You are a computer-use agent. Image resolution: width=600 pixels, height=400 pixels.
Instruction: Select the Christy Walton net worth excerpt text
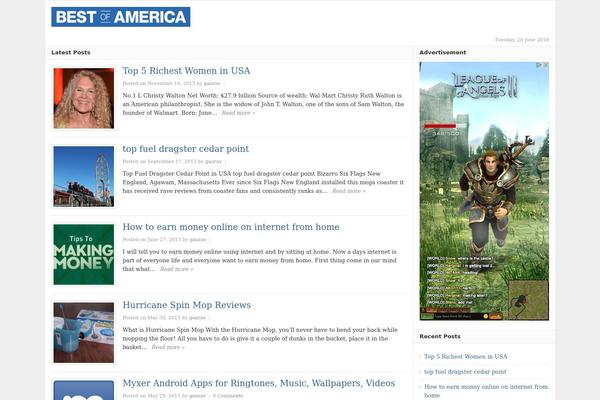pos(263,104)
